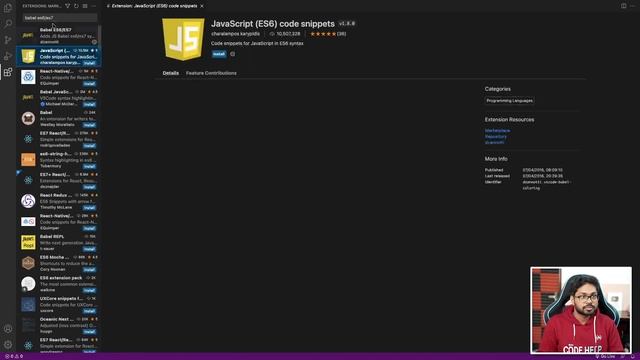Image resolution: width=640 pixels, height=360 pixels.
Task: Open Run and Debug view
Action: pos(8,56)
